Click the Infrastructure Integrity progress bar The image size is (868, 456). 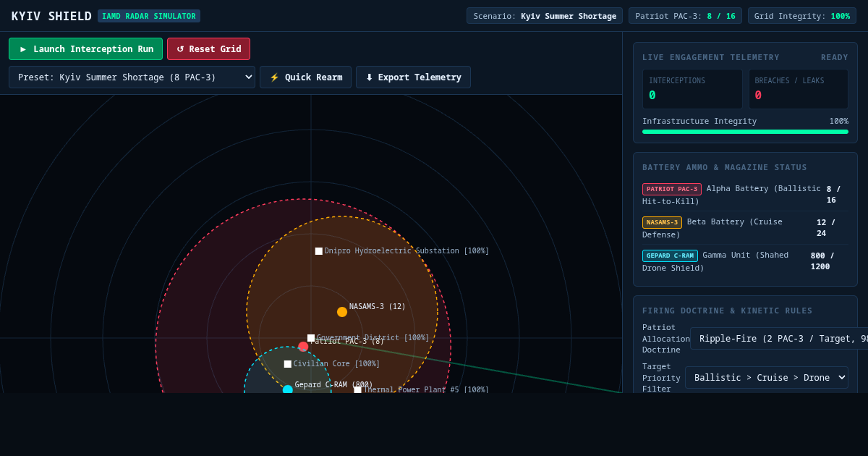(x=745, y=132)
